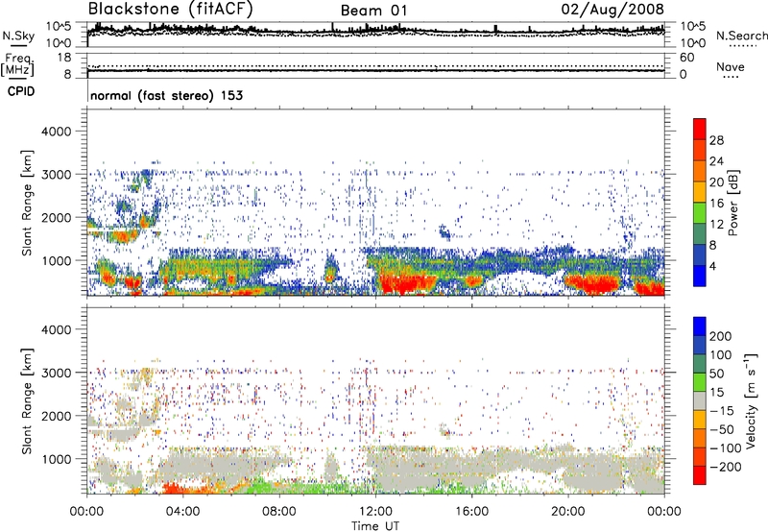Click the '18' frequency axis tick

(64, 58)
